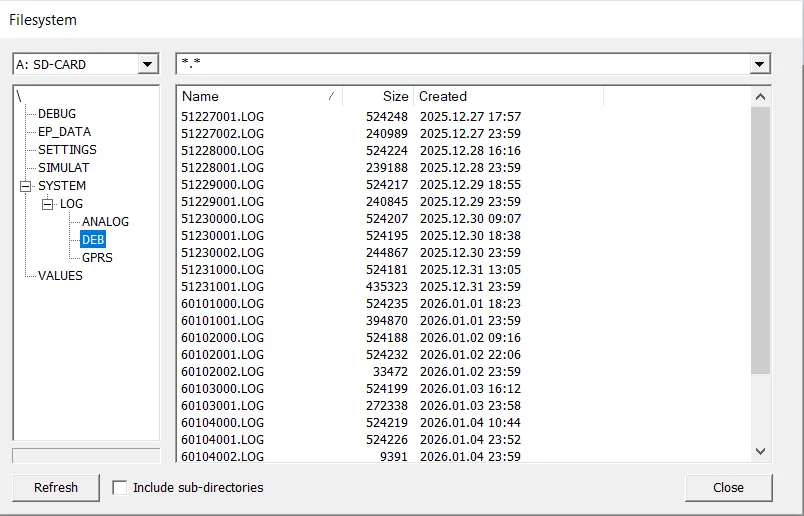The height and width of the screenshot is (516, 804).
Task: Select the SYSTEM folder
Action: tap(62, 186)
